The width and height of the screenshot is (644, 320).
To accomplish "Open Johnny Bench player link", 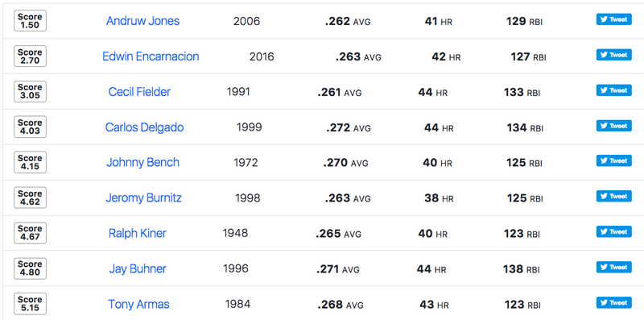I will pos(143,163).
